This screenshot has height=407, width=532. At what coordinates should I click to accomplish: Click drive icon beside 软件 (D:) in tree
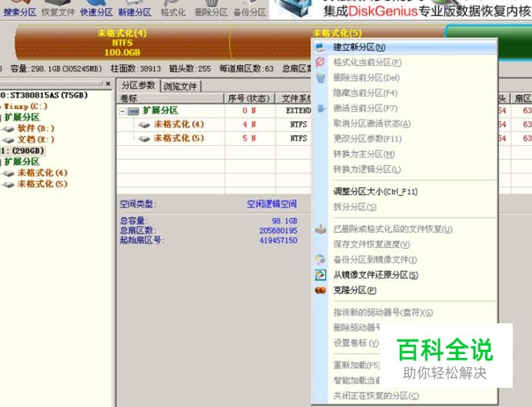[8, 129]
